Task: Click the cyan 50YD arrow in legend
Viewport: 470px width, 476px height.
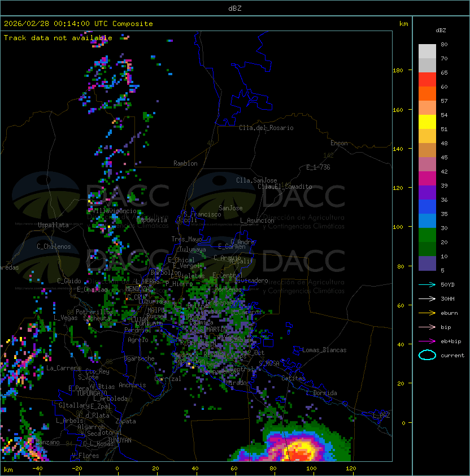Action: (427, 285)
